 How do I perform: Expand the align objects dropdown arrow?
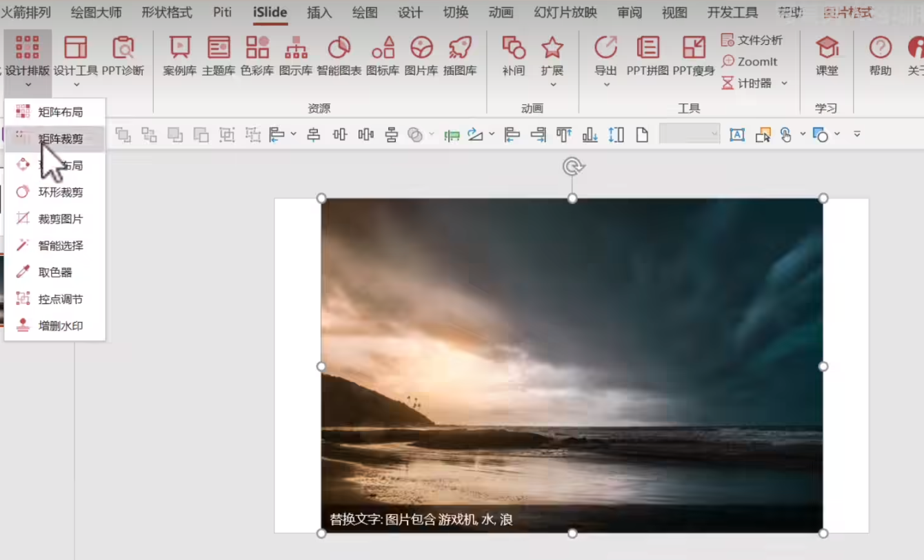coord(294,134)
